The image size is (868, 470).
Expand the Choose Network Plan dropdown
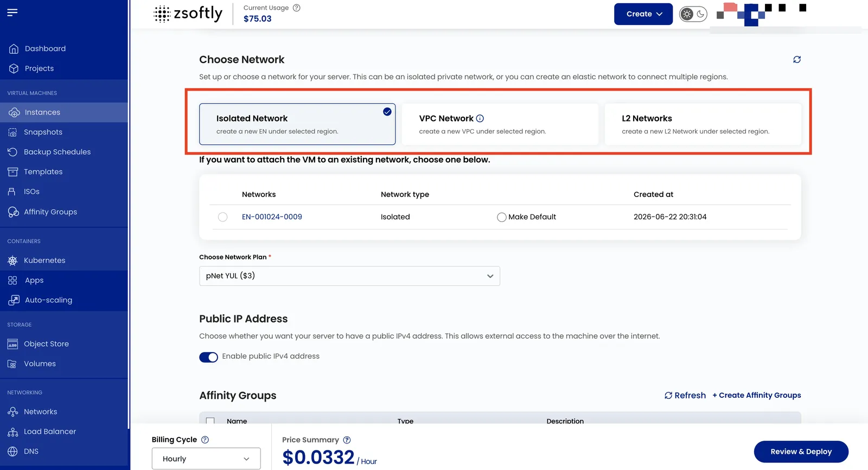(x=349, y=276)
